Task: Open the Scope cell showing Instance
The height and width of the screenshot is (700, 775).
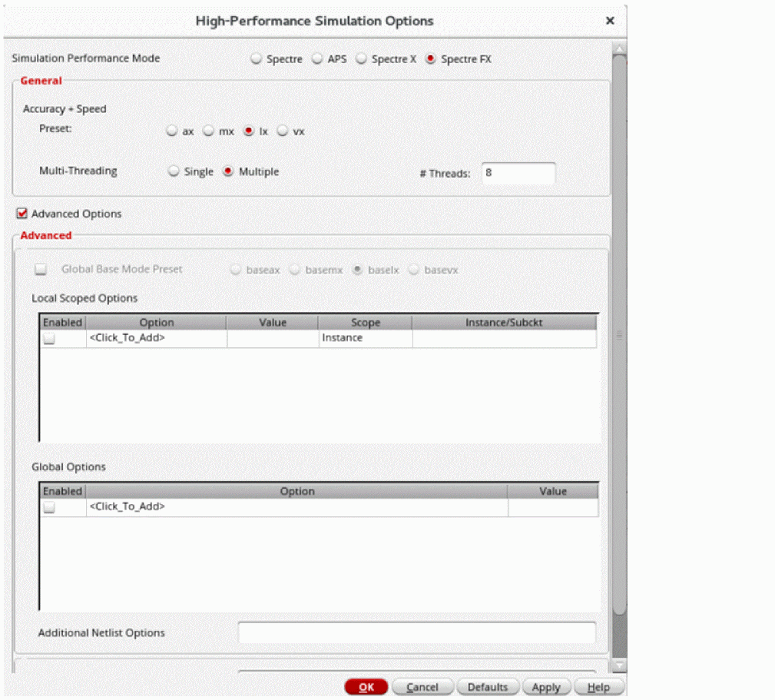Action: pos(365,338)
